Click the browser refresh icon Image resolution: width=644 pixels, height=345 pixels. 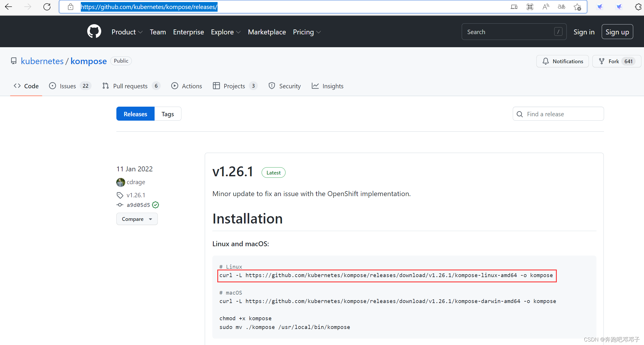click(47, 7)
